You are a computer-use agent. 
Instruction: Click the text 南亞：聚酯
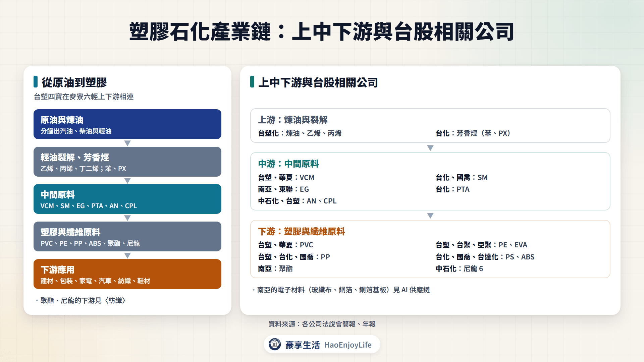[275, 268]
